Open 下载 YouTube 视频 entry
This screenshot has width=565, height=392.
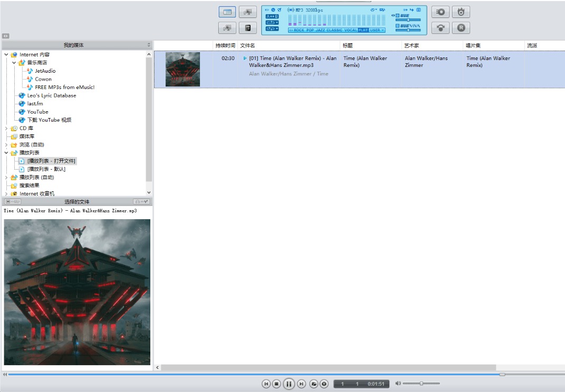click(50, 120)
